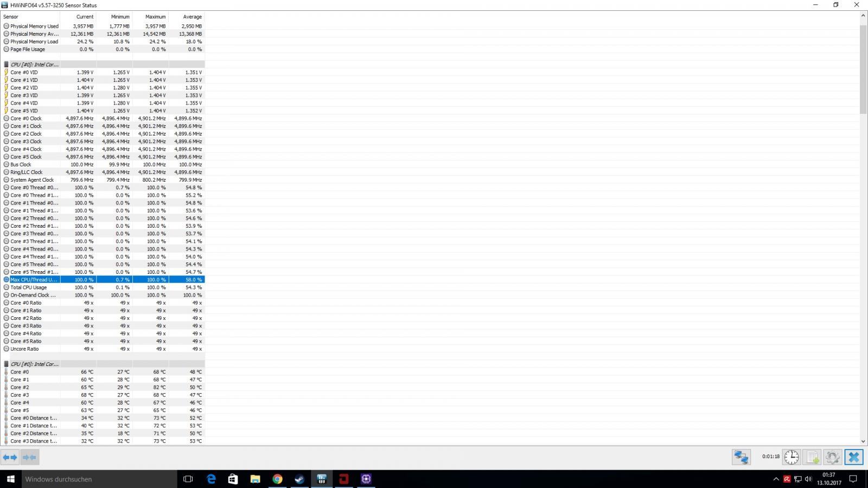Viewport: 868px width, 488px height.
Task: Reset timers with the clock button
Action: click(792, 457)
